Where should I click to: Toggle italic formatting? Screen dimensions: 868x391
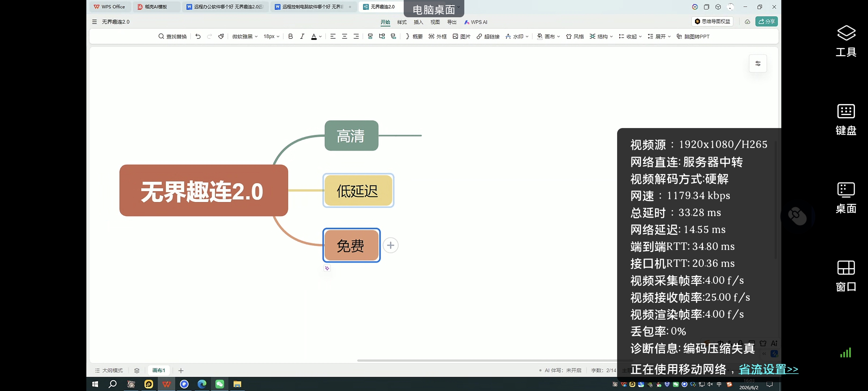(x=302, y=36)
